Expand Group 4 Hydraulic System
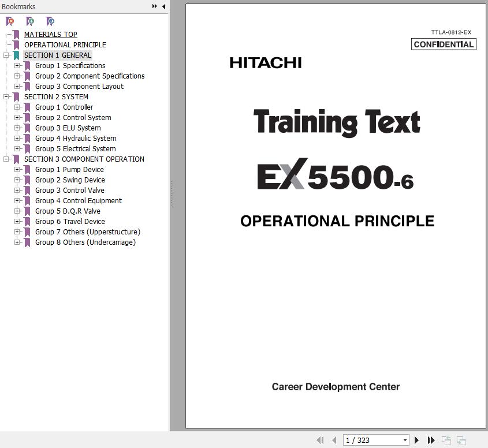This screenshot has width=488, height=448. pyautogui.click(x=17, y=138)
